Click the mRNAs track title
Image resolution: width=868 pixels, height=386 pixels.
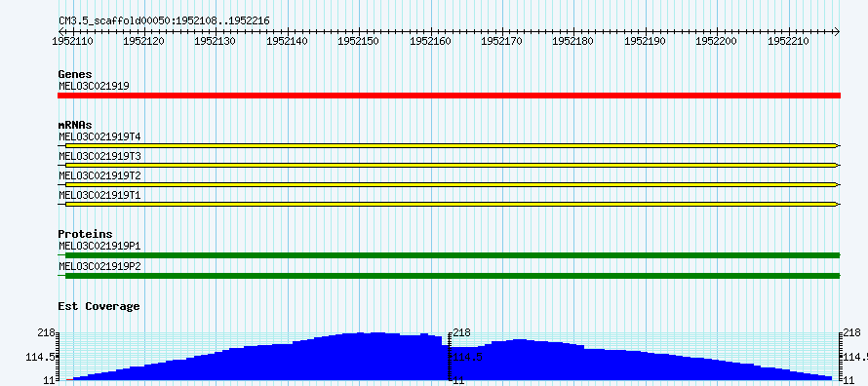tap(75, 125)
